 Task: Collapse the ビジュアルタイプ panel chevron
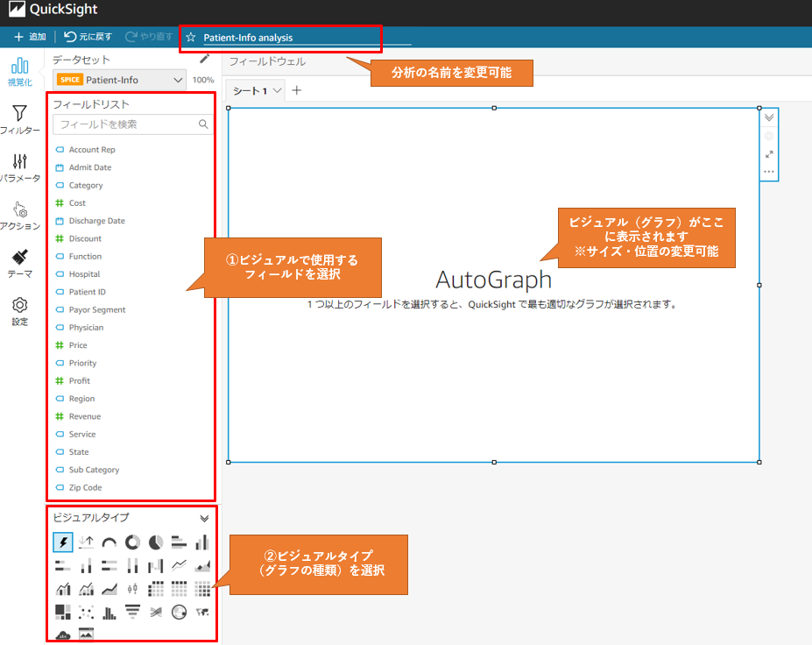click(204, 518)
